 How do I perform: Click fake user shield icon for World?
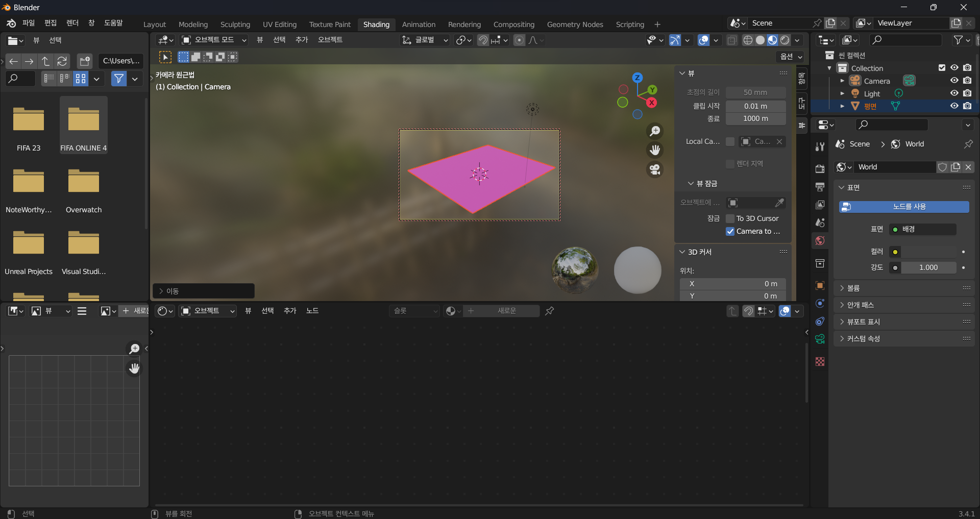(x=943, y=167)
